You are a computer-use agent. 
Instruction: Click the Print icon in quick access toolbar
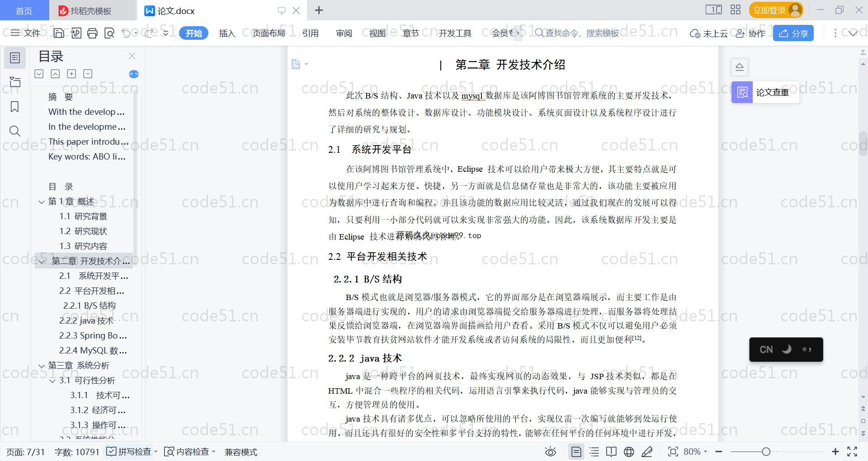[x=92, y=33]
